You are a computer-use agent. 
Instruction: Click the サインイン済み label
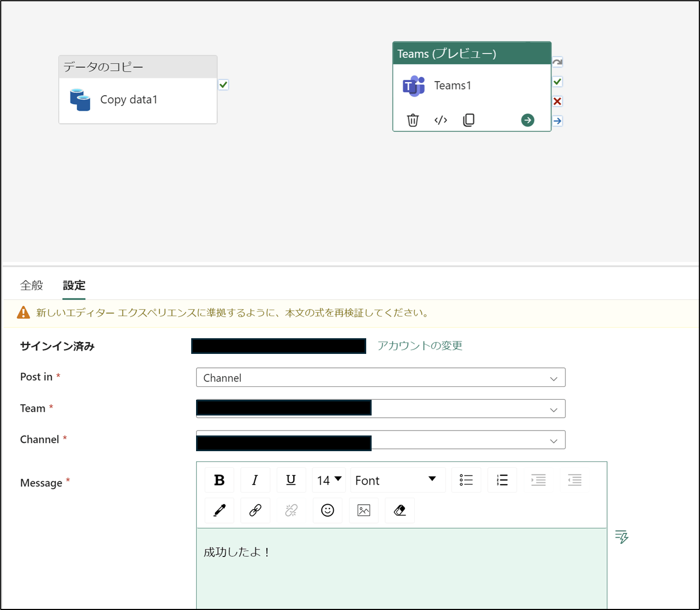[x=57, y=346]
